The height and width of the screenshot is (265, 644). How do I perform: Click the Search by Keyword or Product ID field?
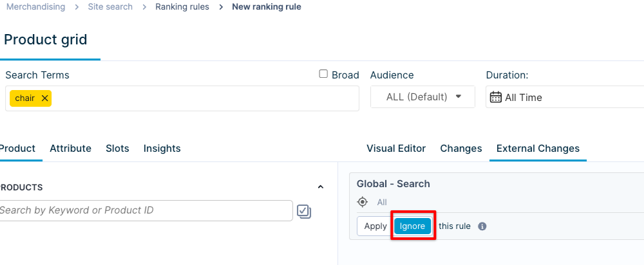point(145,210)
